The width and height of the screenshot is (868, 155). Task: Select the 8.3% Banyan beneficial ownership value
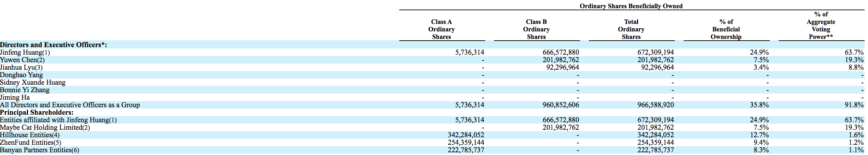click(x=761, y=150)
